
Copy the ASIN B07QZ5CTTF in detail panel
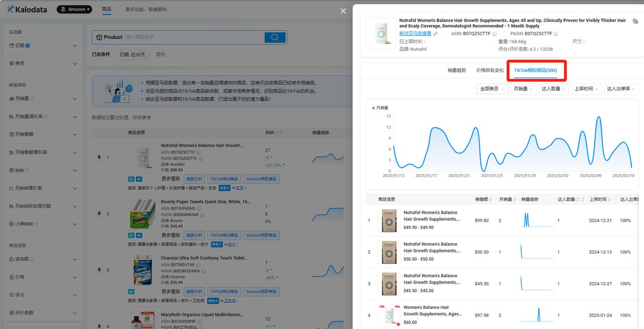(495, 34)
